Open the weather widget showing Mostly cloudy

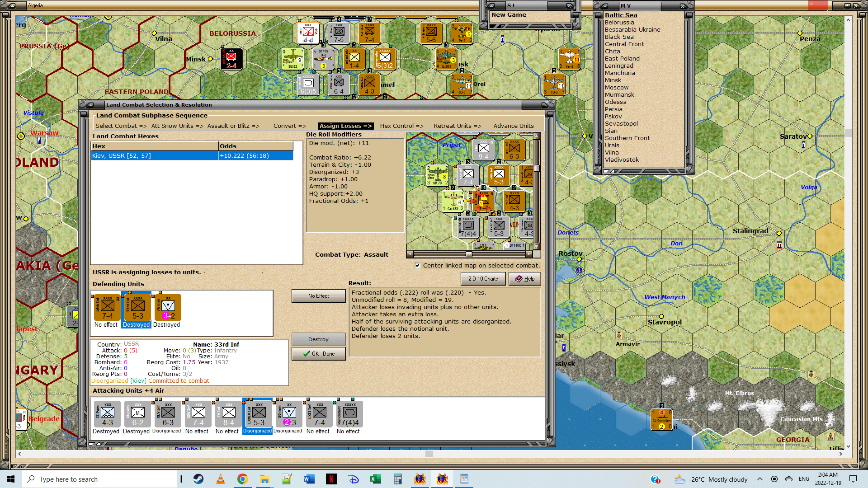point(711,479)
